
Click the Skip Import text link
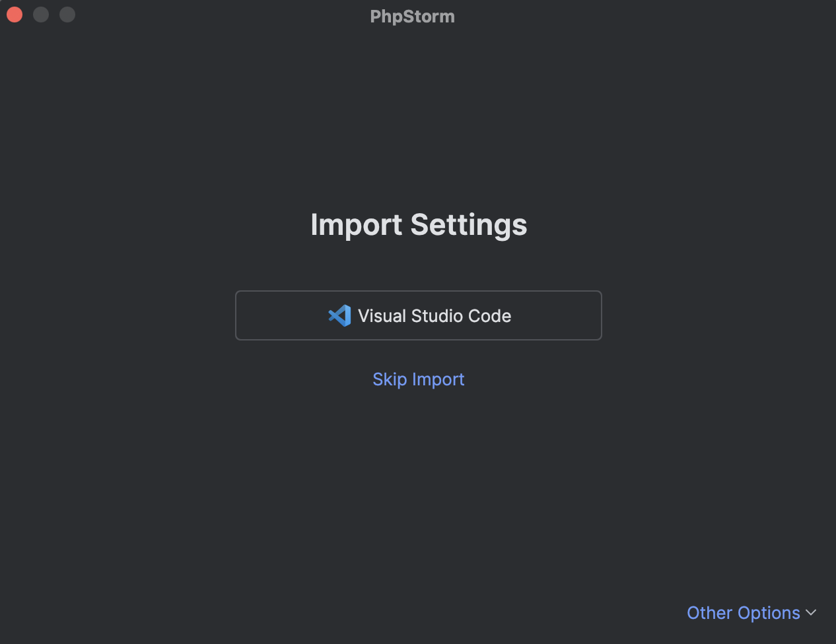(418, 379)
